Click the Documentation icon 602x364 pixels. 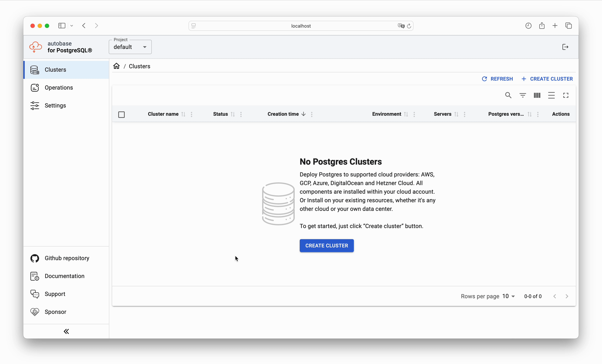[34, 276]
